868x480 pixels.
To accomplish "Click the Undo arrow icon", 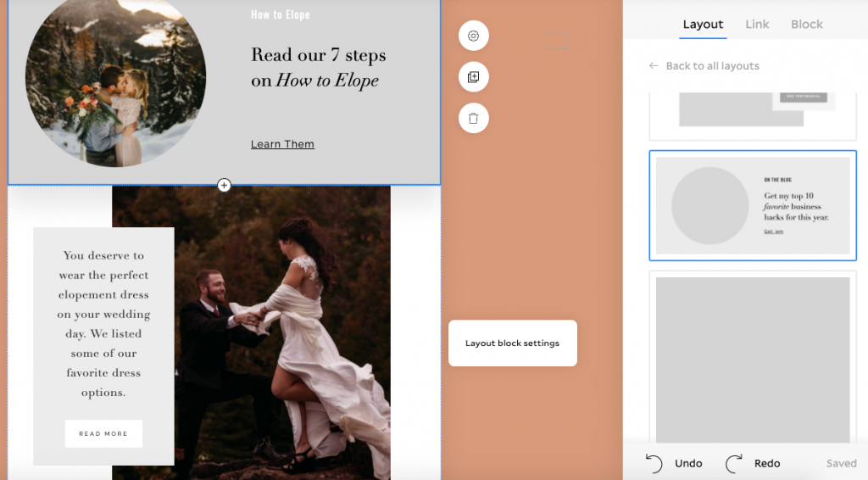I will (x=654, y=463).
